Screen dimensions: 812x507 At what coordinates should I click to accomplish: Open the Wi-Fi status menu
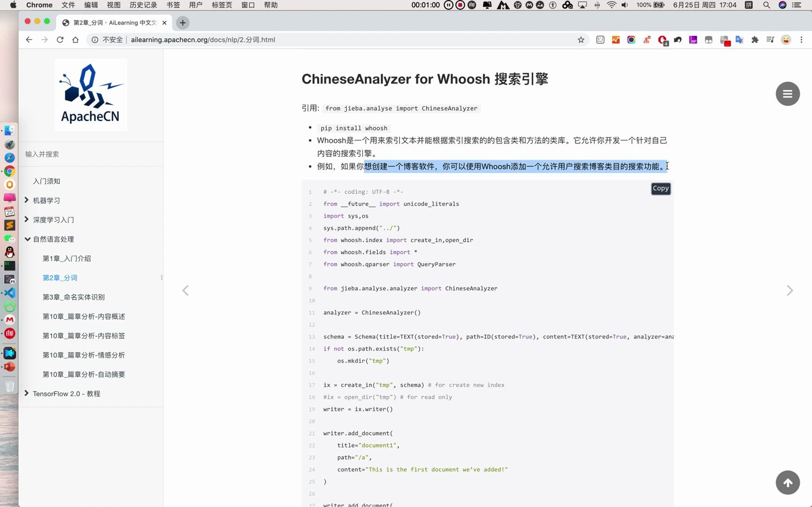(611, 5)
